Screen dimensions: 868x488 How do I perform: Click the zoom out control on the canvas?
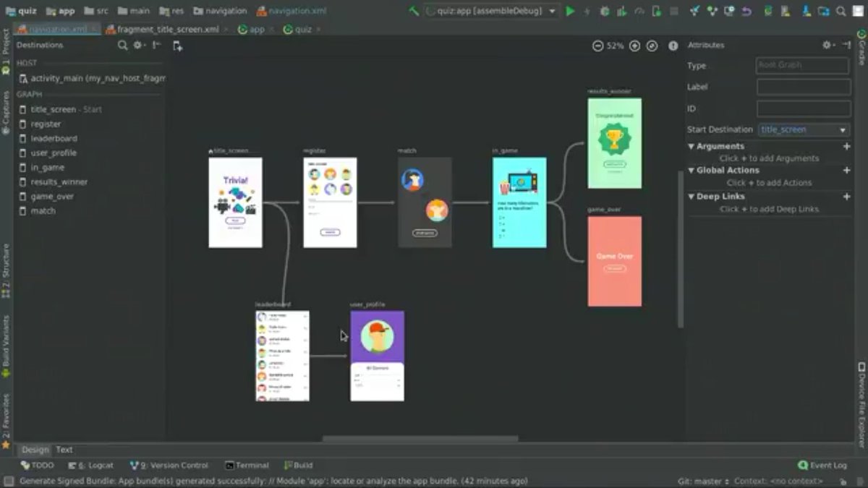597,45
